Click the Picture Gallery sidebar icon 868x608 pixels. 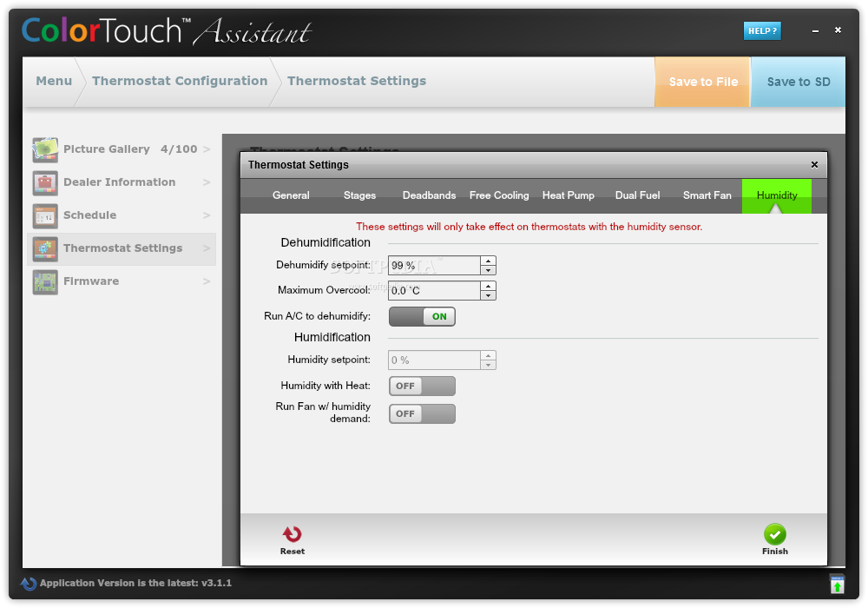(45, 149)
